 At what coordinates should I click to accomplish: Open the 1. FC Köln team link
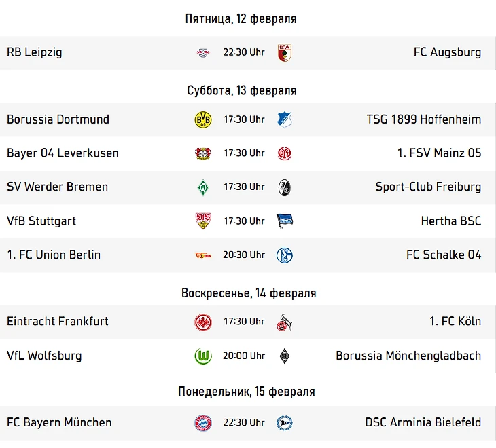[x=455, y=321]
